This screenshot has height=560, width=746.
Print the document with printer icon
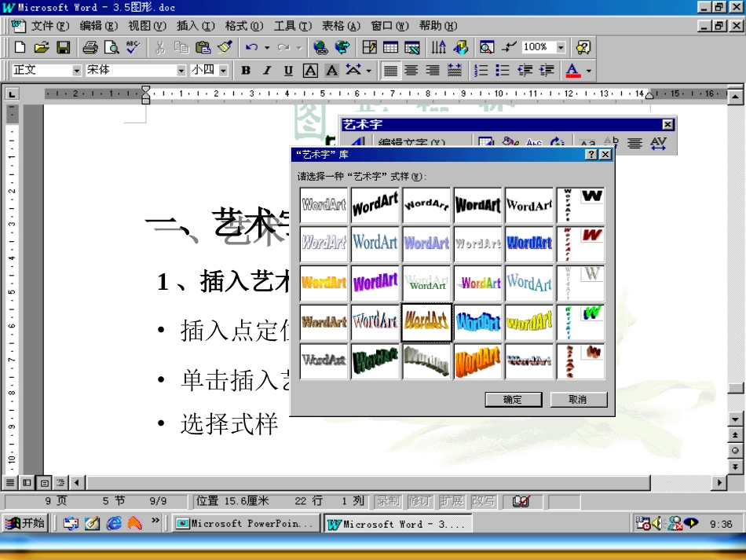click(90, 47)
